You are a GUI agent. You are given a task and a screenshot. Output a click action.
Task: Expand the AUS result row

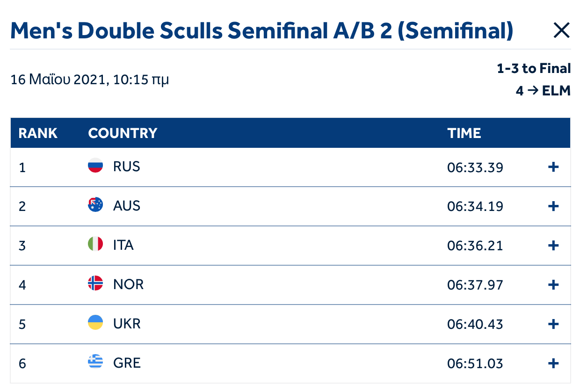coord(553,206)
